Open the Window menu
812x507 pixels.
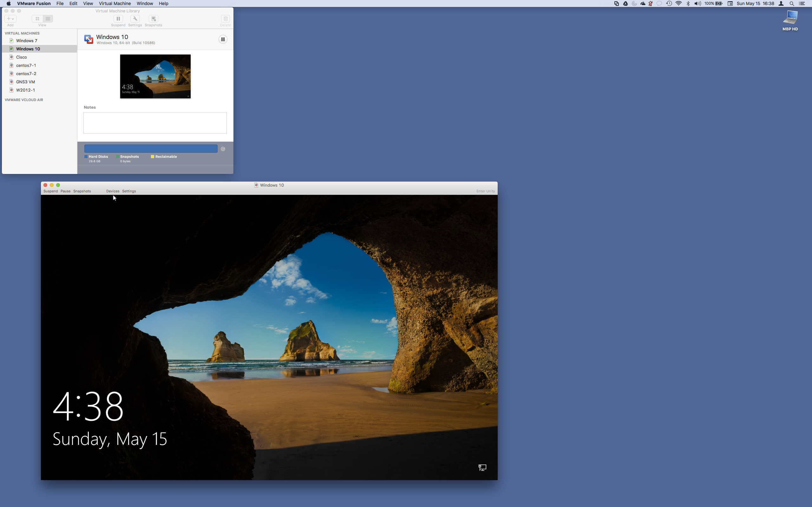pyautogui.click(x=145, y=3)
